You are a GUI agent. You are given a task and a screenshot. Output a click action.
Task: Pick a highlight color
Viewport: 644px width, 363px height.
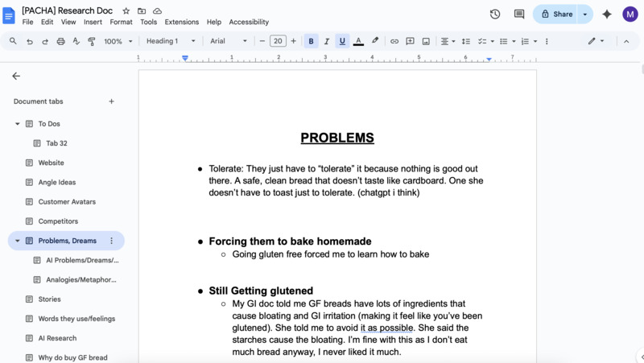point(375,41)
